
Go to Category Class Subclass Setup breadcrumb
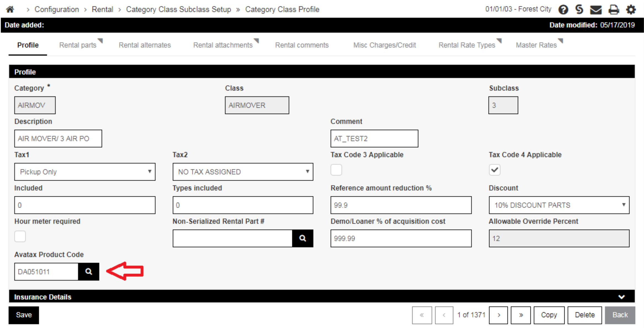point(178,9)
